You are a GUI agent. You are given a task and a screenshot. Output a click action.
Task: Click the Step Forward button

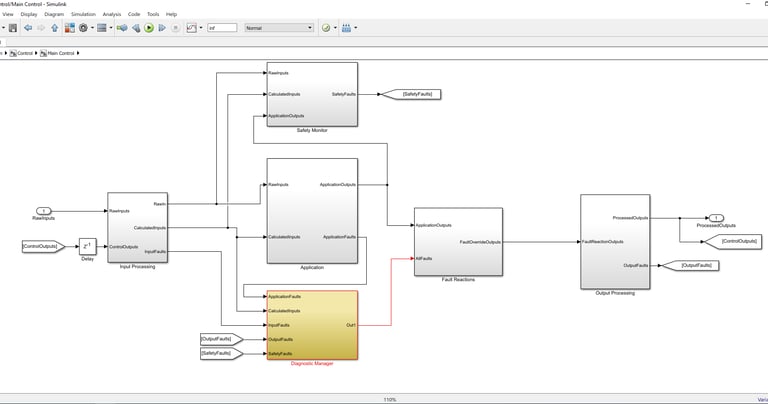(x=162, y=28)
